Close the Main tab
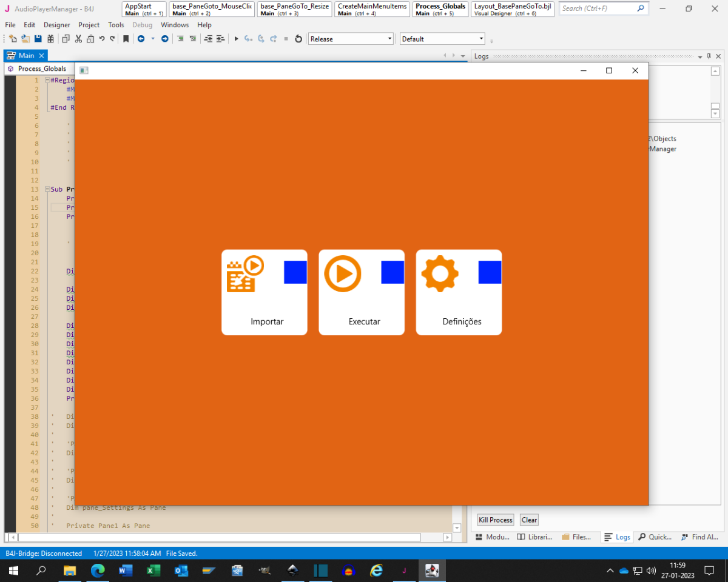The image size is (728, 582). click(42, 56)
